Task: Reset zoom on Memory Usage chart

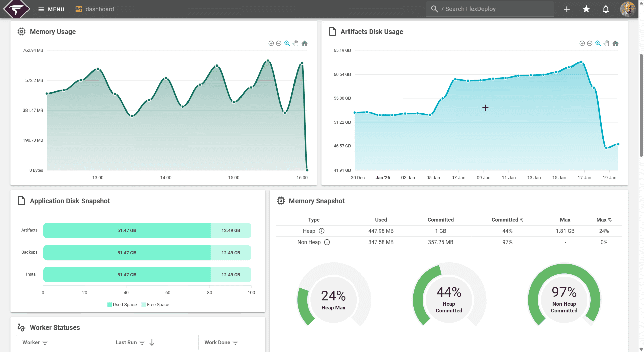Action: click(x=304, y=43)
